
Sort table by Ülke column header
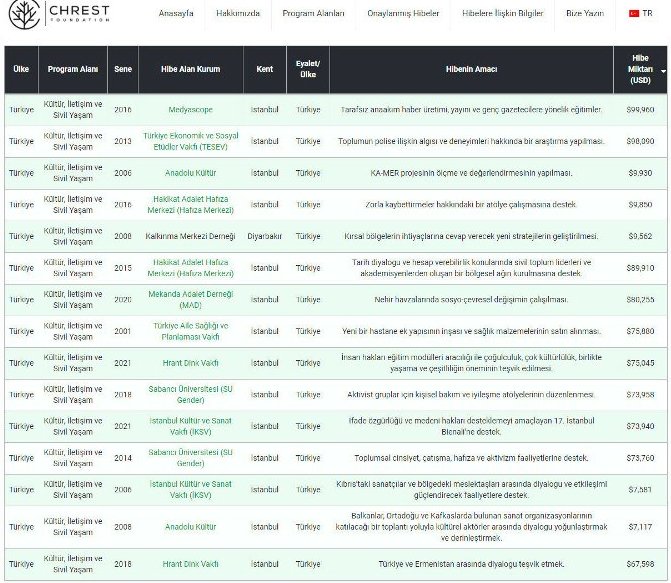click(x=21, y=69)
